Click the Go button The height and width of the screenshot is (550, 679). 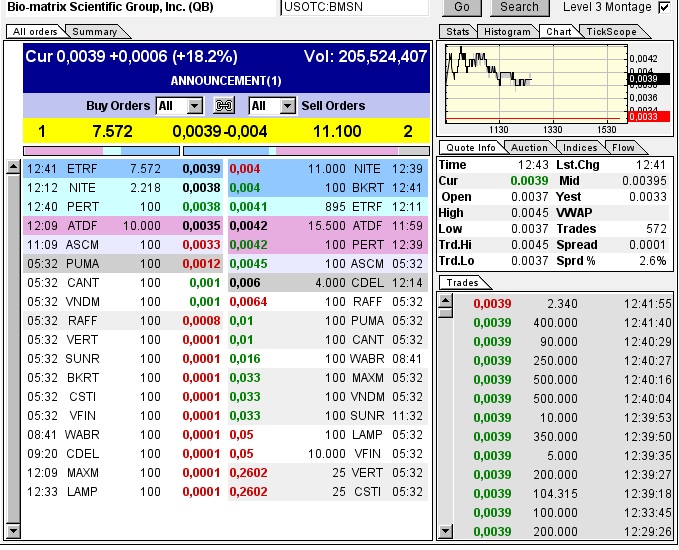[x=462, y=7]
